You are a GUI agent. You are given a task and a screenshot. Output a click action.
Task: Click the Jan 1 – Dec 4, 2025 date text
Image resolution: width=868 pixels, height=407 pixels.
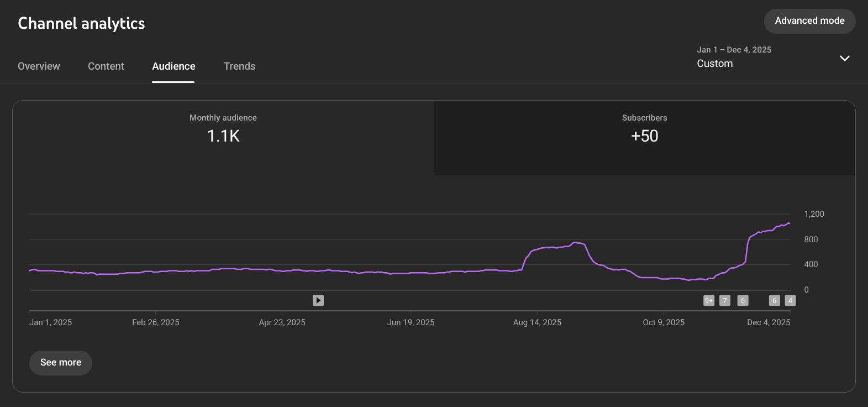[x=734, y=50]
